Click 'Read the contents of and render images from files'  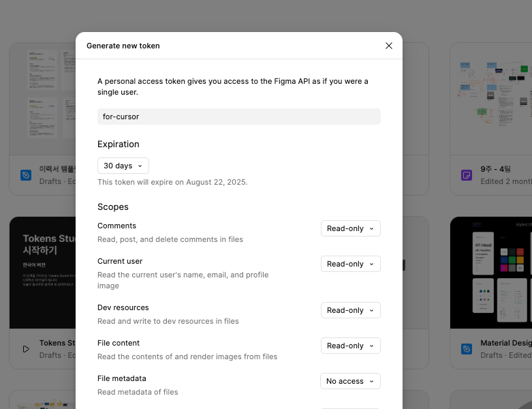(x=187, y=357)
